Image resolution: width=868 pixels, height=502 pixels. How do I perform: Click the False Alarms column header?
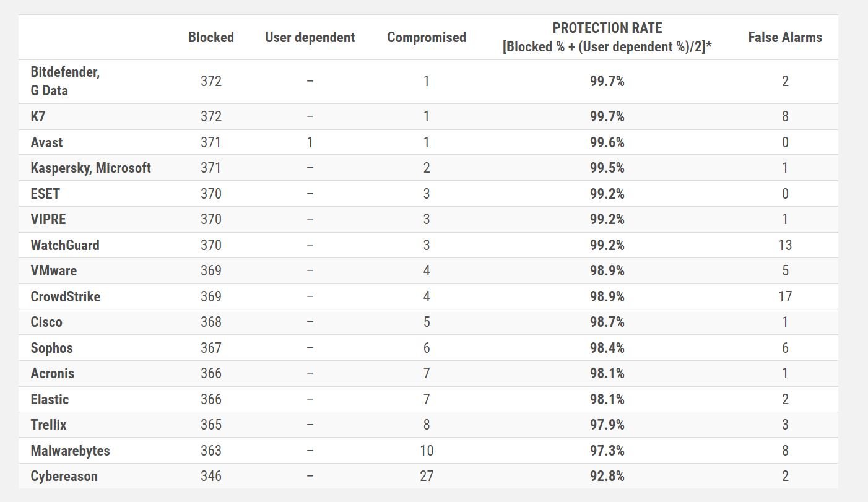(785, 37)
